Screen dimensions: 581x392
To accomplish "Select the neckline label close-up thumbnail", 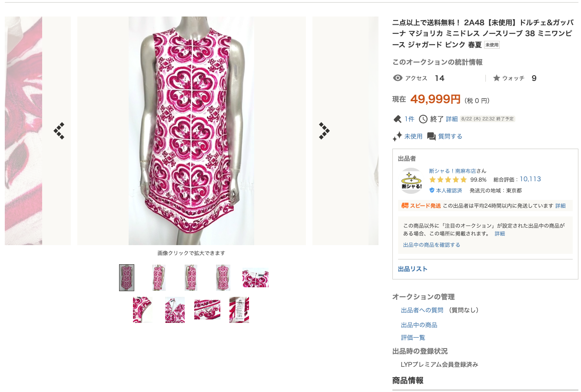I will (255, 278).
